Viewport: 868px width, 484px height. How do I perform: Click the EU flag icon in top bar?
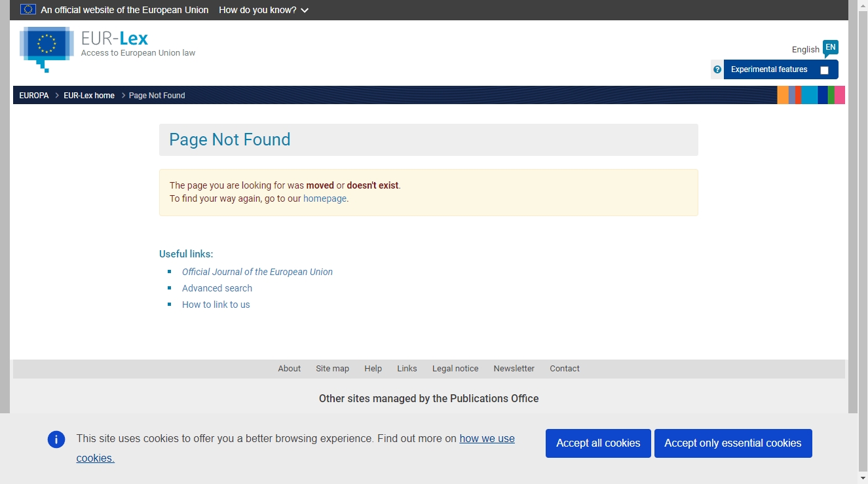28,10
